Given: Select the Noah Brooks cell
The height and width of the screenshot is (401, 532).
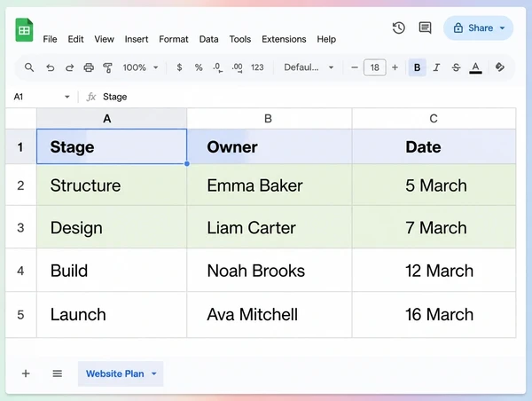Looking at the screenshot, I should [270, 271].
